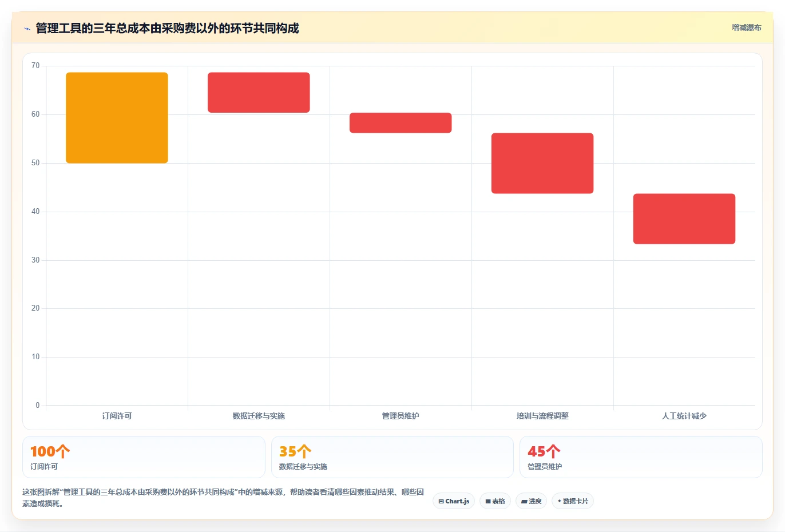Click the 进度 tag chip

[x=531, y=501]
